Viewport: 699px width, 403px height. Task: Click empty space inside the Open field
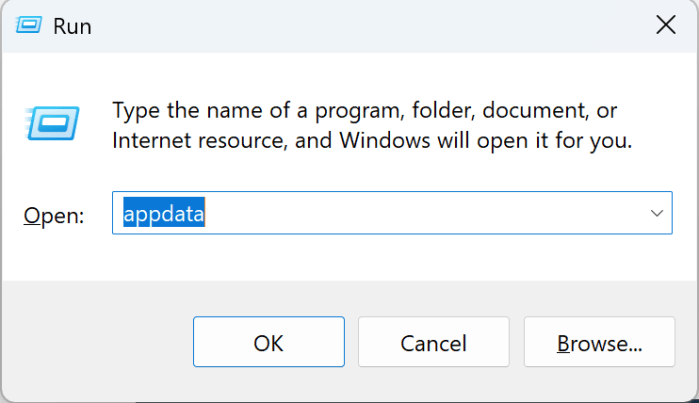(420, 214)
